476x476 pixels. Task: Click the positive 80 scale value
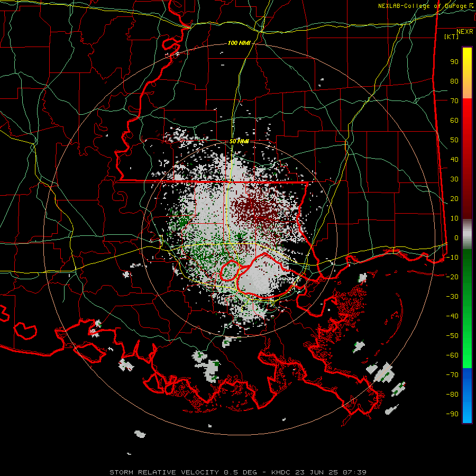(x=454, y=81)
